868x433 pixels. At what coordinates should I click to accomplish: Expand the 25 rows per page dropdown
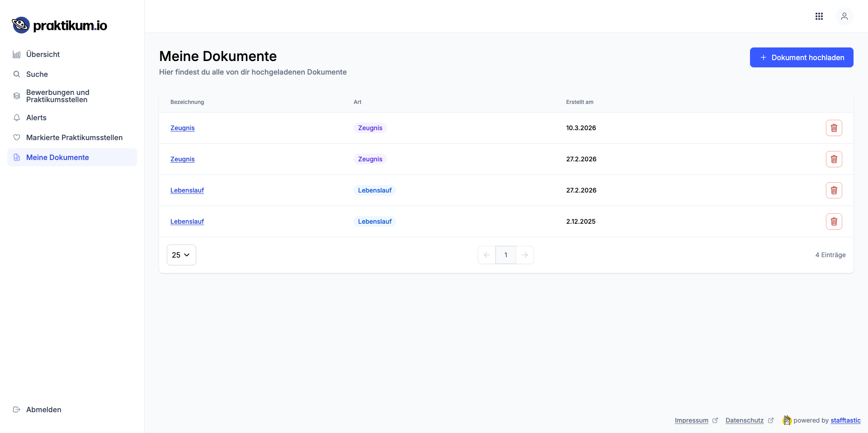(181, 255)
